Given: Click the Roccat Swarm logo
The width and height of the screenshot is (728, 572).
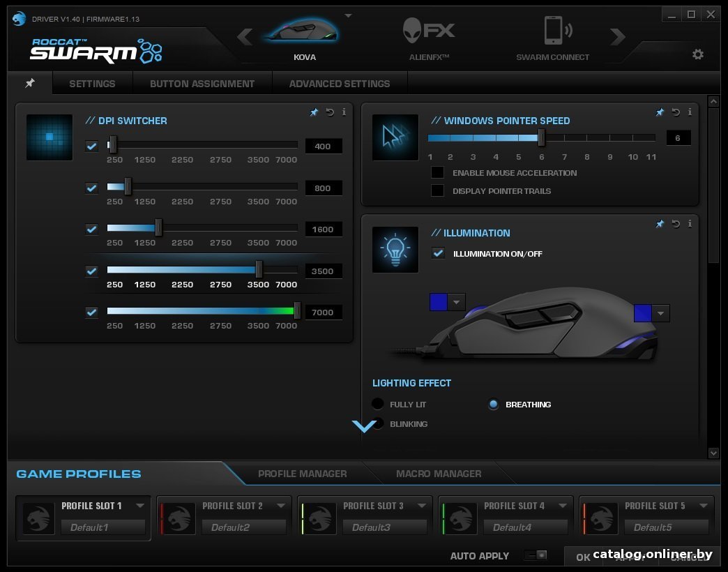Looking at the screenshot, I should 96,51.
